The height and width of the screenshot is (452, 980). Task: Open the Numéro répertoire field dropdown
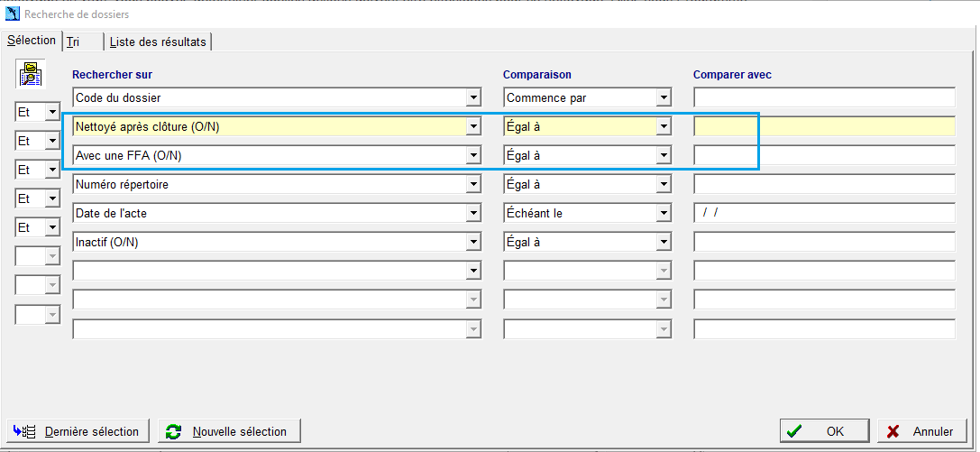coord(473,184)
